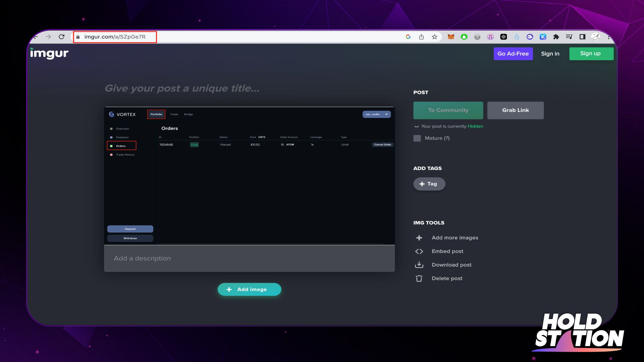Check the Mature checkbox

click(417, 138)
